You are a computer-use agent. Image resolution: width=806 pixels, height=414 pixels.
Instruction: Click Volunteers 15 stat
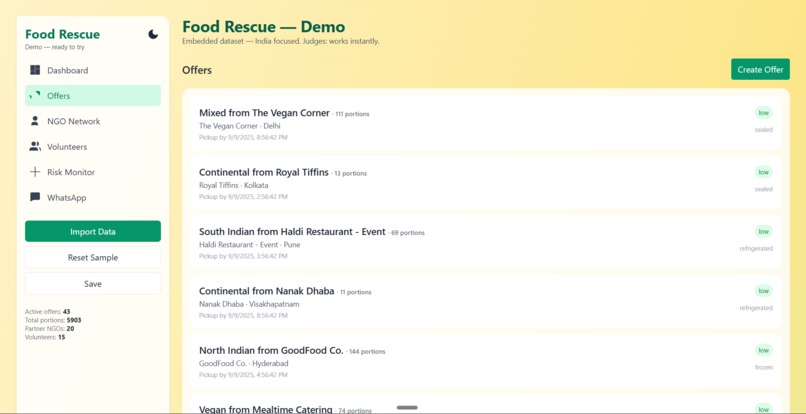pyautogui.click(x=45, y=337)
